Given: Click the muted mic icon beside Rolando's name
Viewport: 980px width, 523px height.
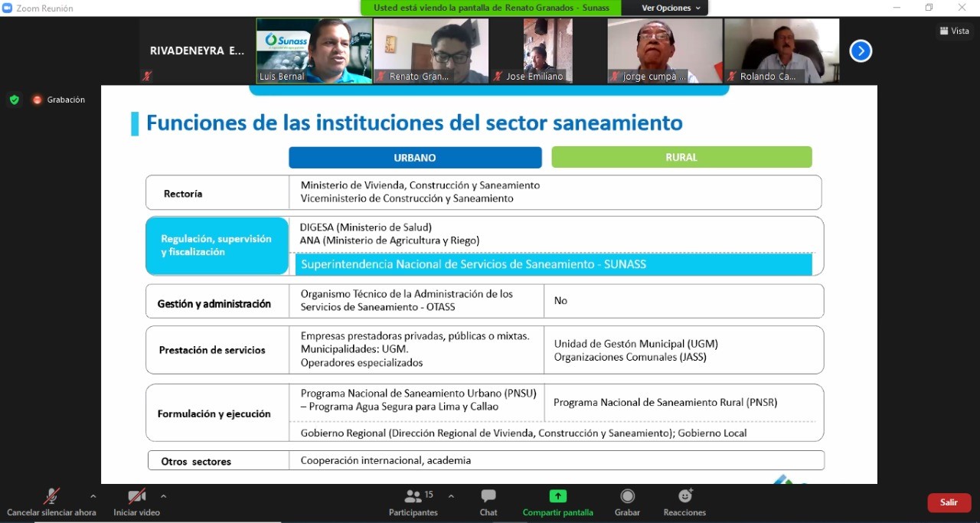Looking at the screenshot, I should (732, 77).
